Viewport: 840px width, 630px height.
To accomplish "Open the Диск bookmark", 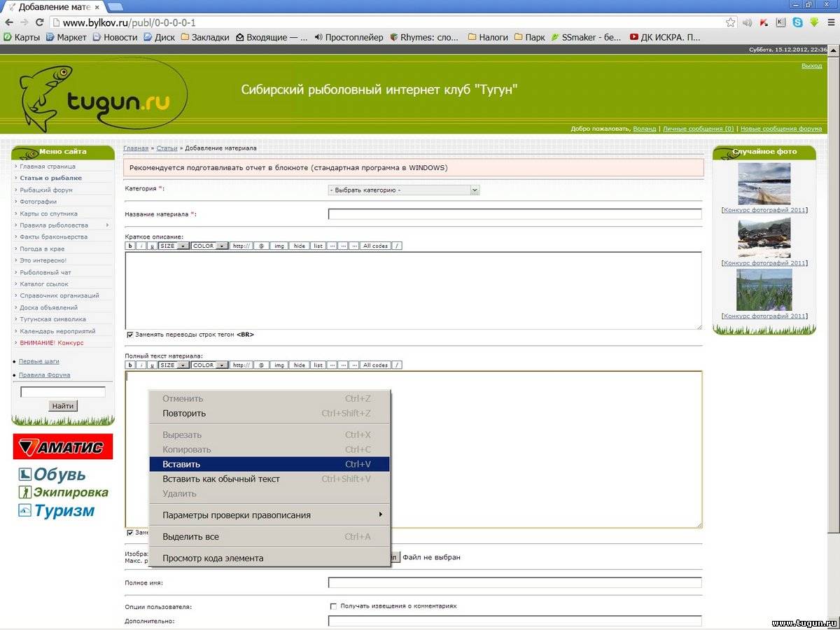I will (x=160, y=37).
